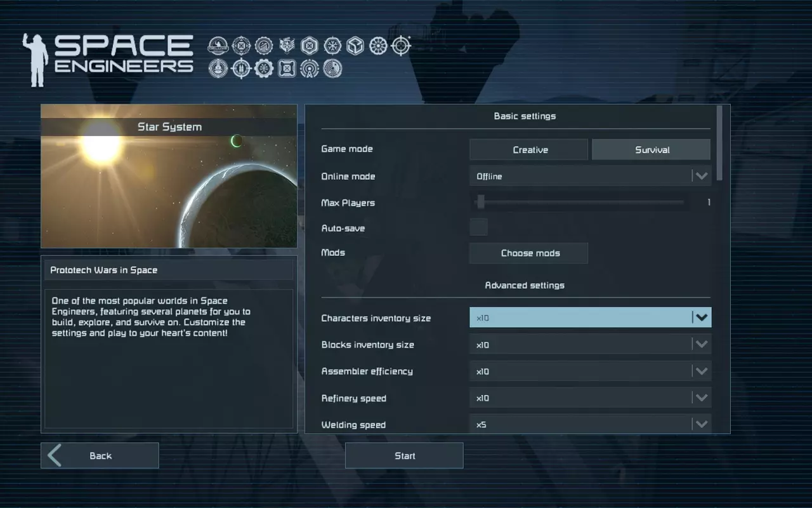Image resolution: width=812 pixels, height=508 pixels.
Task: Expand the Welding speed dropdown
Action: (x=590, y=424)
